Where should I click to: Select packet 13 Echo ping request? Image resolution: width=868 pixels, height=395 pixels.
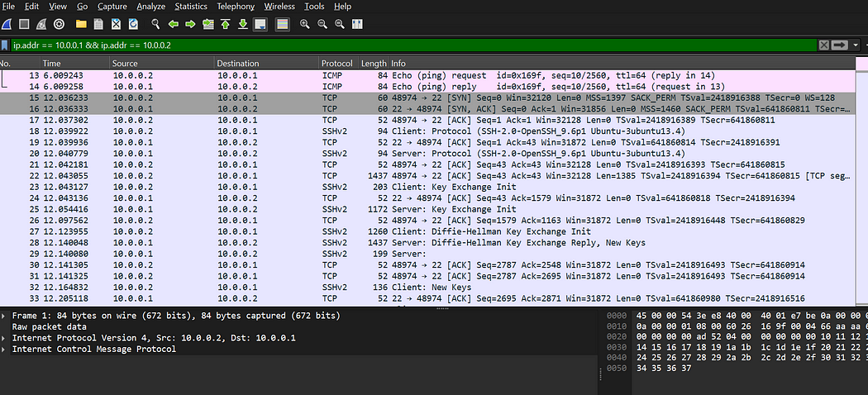tap(427, 75)
